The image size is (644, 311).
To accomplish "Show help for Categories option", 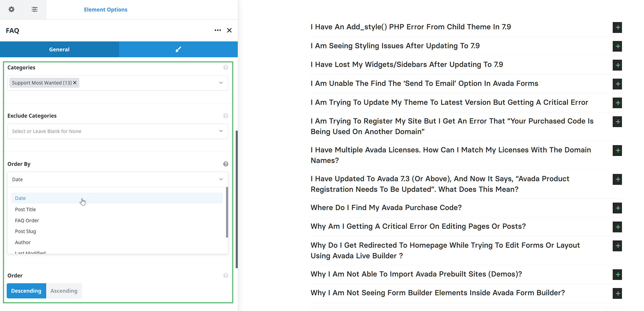I will point(226,68).
